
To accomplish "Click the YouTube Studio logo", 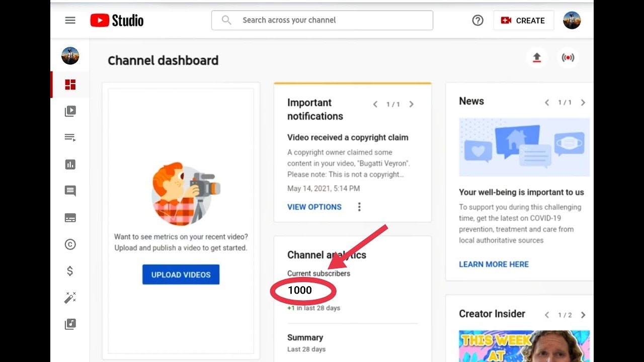I will coord(117,20).
